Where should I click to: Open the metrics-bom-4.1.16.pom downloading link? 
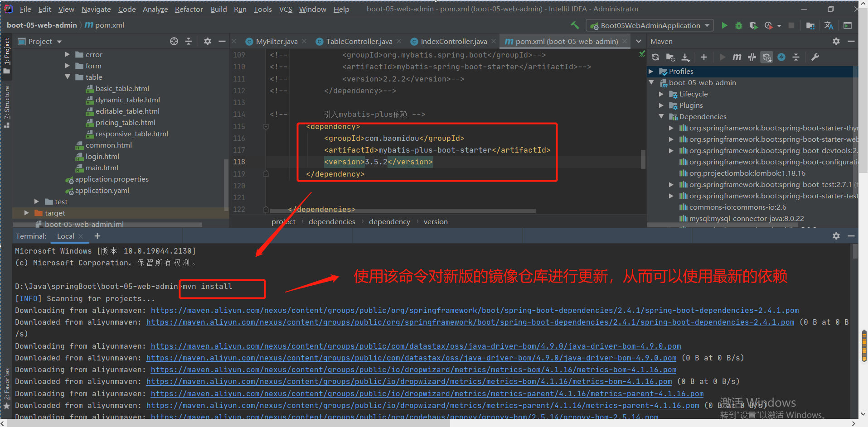[x=413, y=369]
